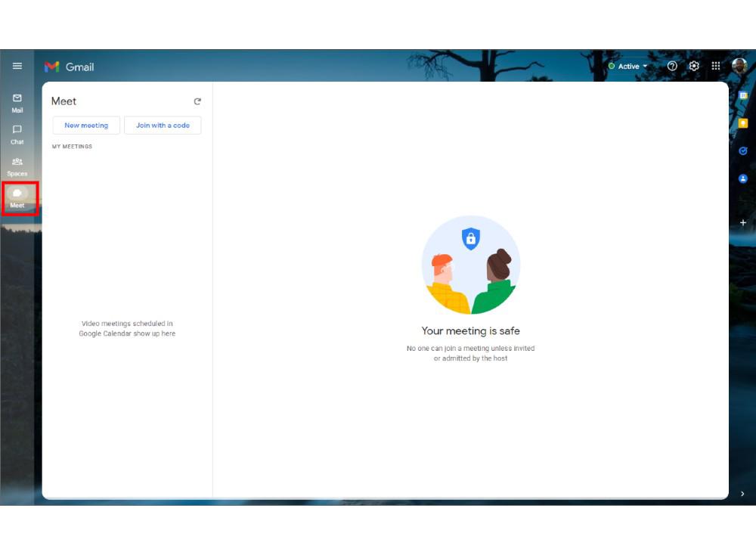This screenshot has height=555, width=756.
Task: Expand the Active status dropdown
Action: [627, 66]
